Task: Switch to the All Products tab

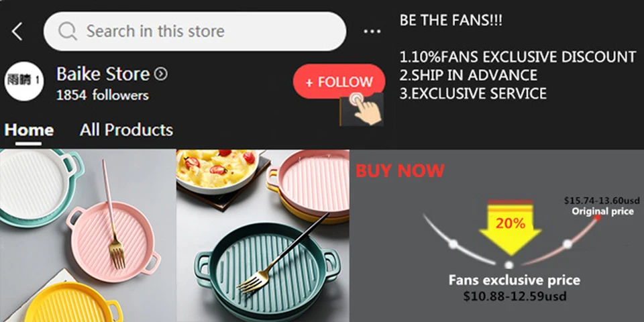Action: coord(126,129)
